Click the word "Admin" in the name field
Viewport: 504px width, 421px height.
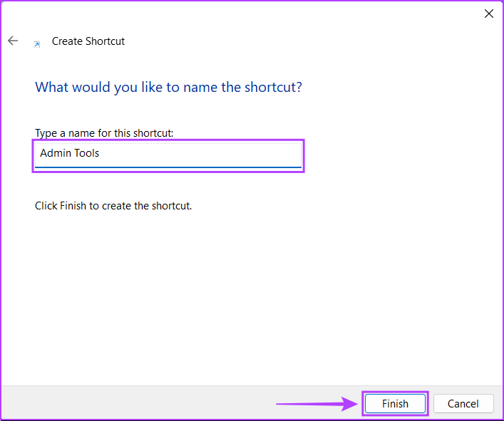[54, 153]
